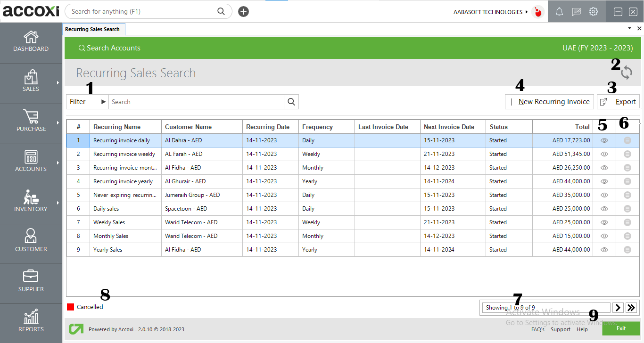This screenshot has height=343, width=644.
Task: Switch to the Recurring Sales Search tab
Action: click(93, 29)
